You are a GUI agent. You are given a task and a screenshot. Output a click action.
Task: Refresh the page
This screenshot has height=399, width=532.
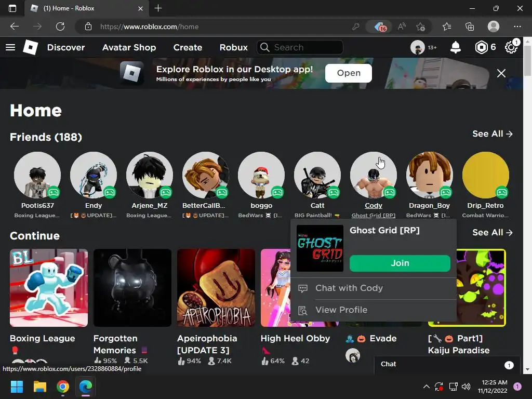coord(60,26)
